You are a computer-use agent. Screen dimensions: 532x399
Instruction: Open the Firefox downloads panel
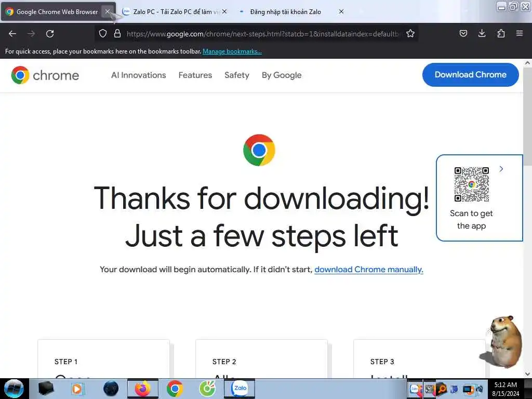pyautogui.click(x=482, y=33)
